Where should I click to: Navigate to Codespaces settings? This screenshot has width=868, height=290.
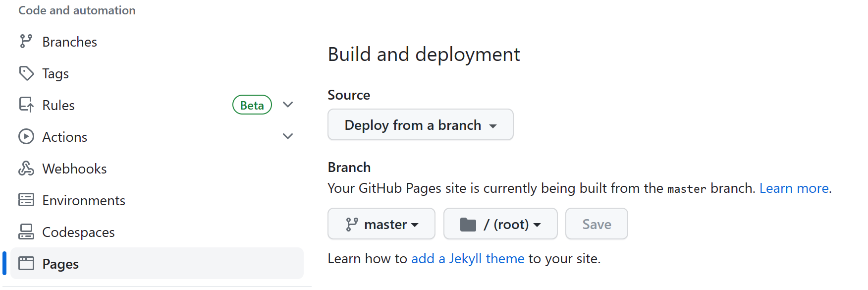(78, 232)
